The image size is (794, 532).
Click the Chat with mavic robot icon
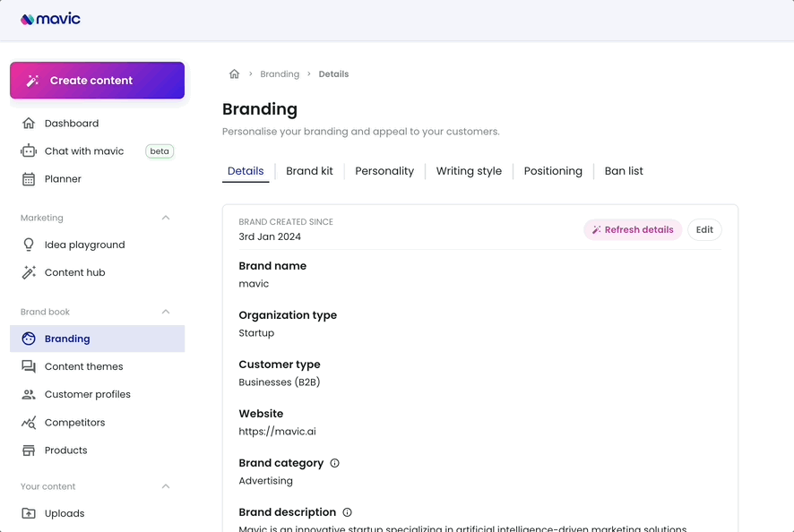click(x=29, y=150)
